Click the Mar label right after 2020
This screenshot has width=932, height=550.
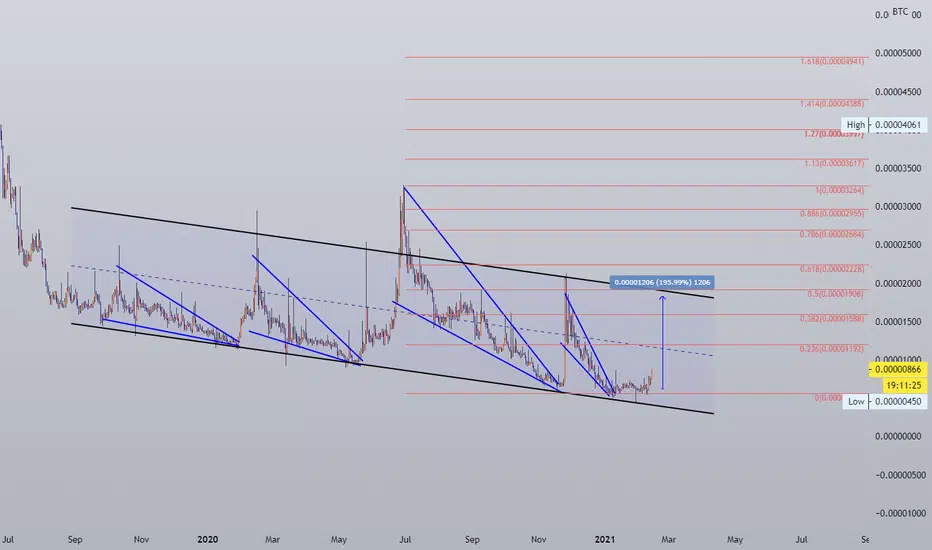(272, 540)
